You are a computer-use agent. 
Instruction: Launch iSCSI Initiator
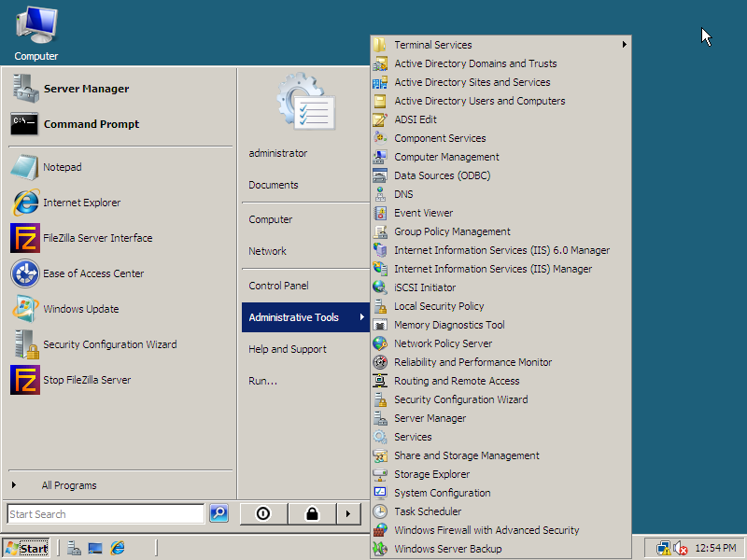tap(500, 287)
